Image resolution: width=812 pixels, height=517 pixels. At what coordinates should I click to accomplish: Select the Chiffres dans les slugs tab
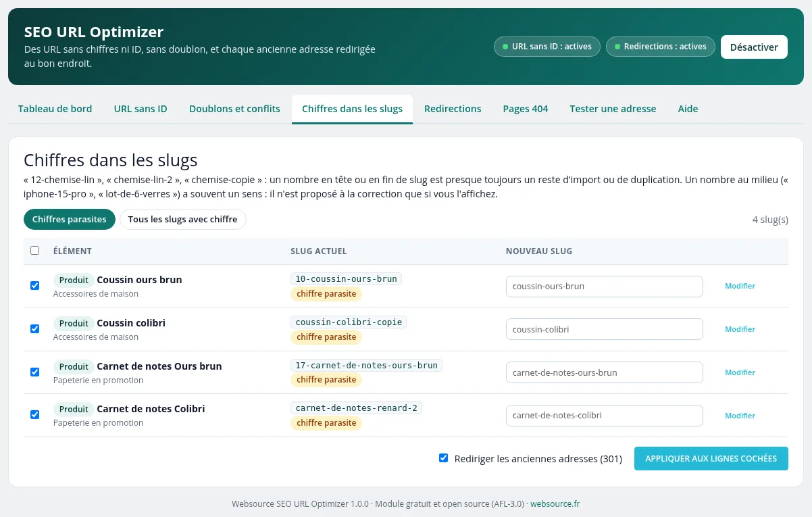[352, 109]
